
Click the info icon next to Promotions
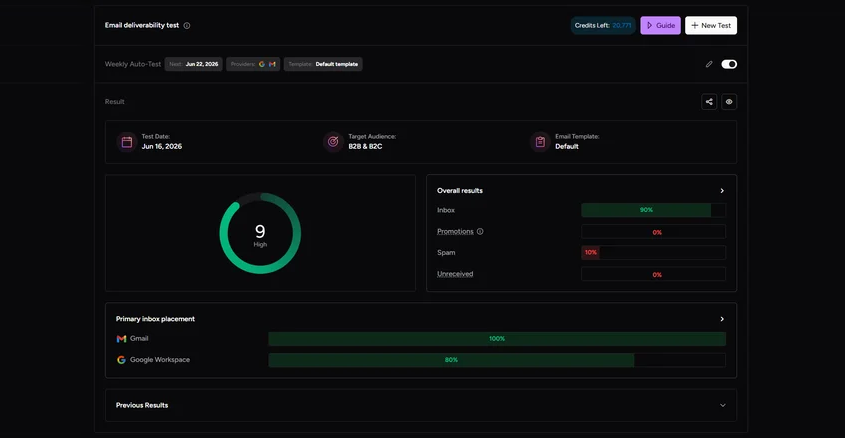tap(480, 232)
